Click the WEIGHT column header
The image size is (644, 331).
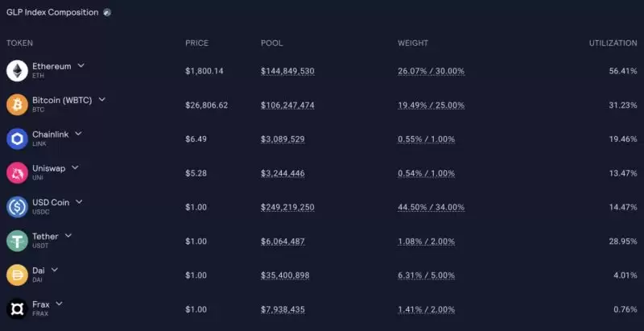413,43
